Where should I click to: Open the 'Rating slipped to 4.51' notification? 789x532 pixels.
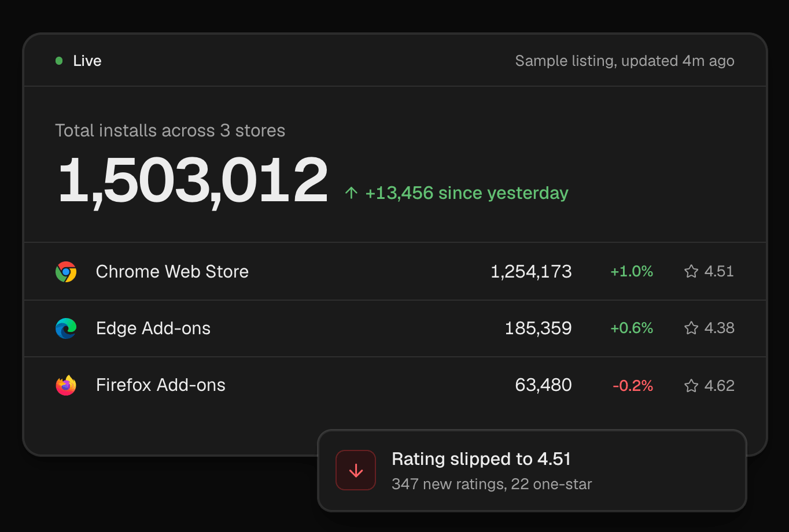(532, 471)
